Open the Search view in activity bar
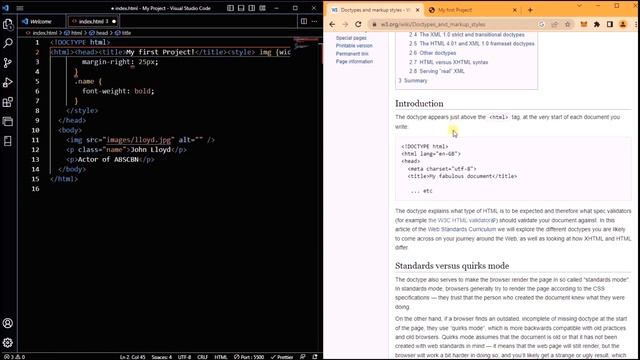Viewport: 640px width, 360px height. [x=8, y=43]
